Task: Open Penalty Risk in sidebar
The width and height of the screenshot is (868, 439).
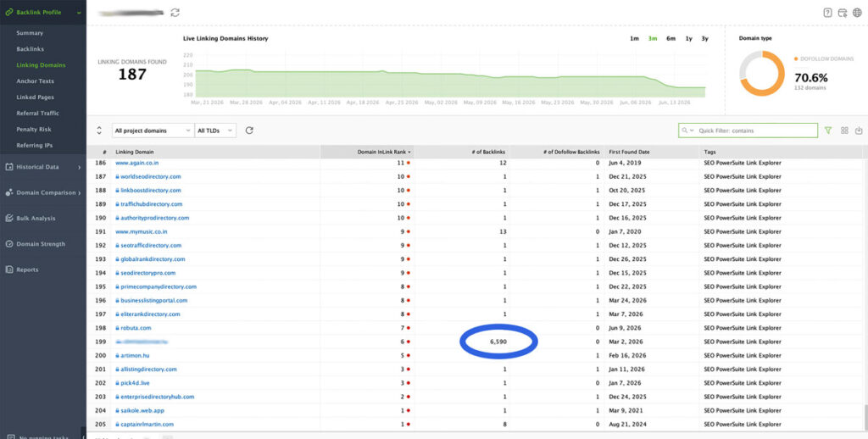Action: (x=33, y=129)
